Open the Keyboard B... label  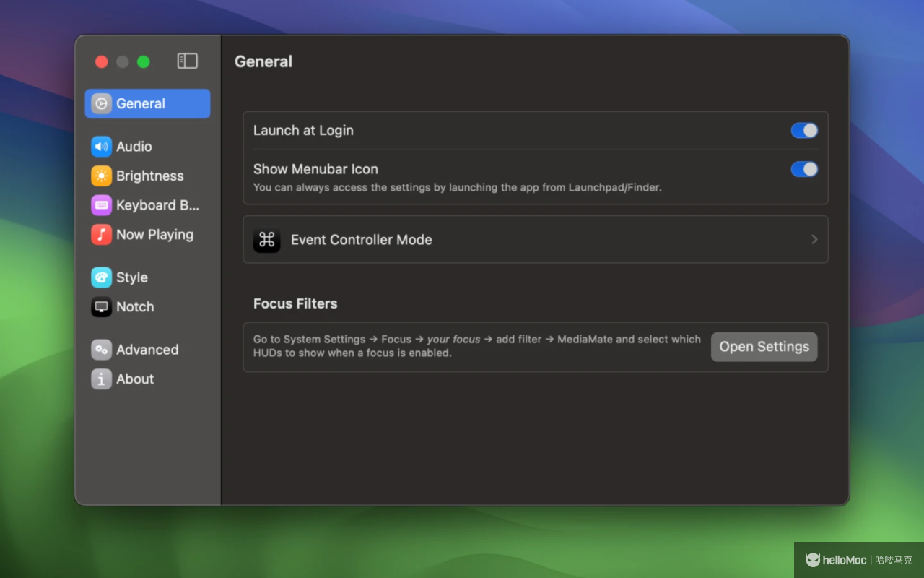click(x=157, y=205)
